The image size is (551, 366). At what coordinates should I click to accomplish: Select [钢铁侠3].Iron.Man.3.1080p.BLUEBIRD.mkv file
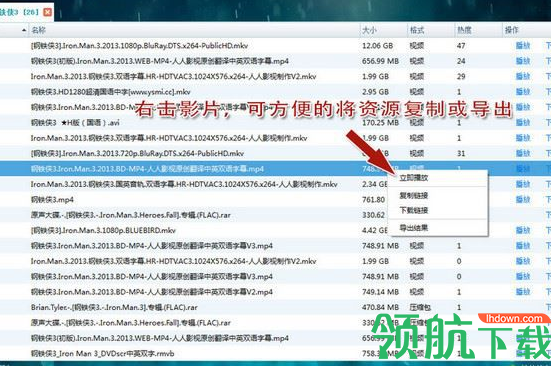coord(103,230)
